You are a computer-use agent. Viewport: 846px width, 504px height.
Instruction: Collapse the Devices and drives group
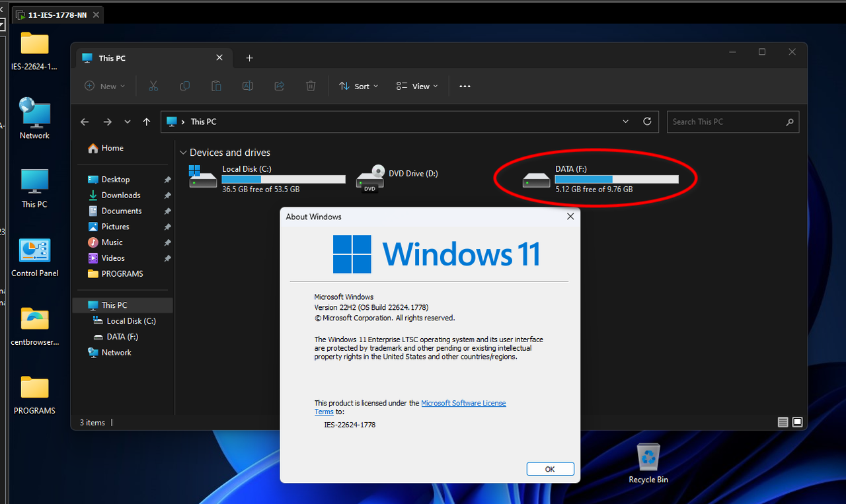183,153
